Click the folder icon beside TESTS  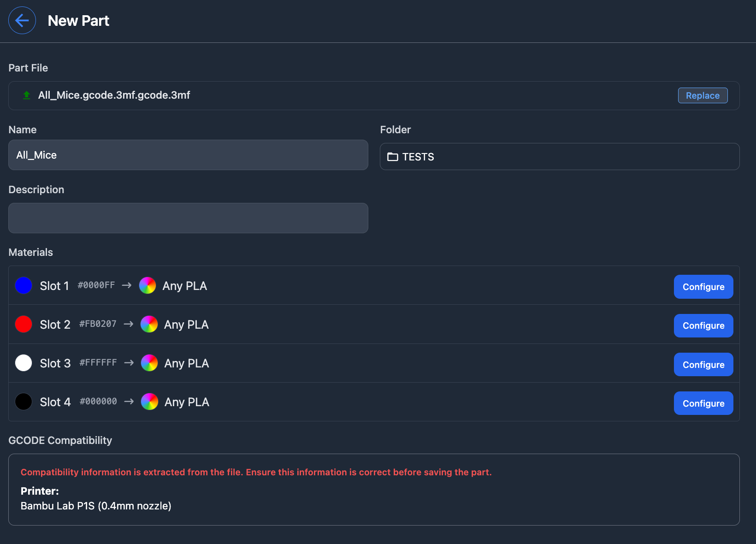pyautogui.click(x=393, y=157)
